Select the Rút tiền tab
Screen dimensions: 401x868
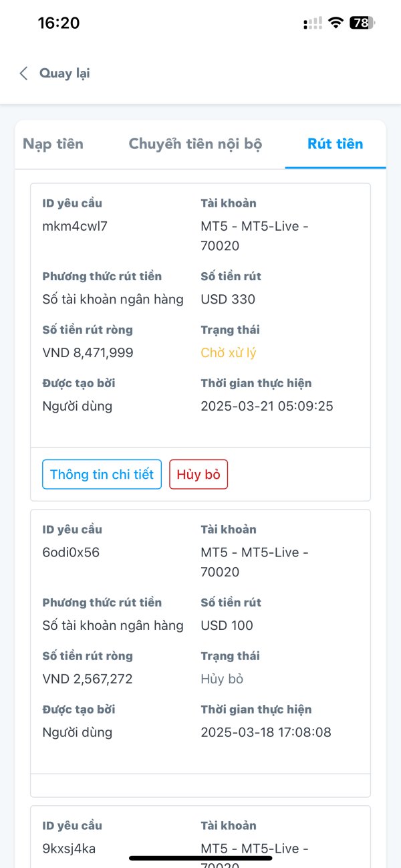point(335,144)
